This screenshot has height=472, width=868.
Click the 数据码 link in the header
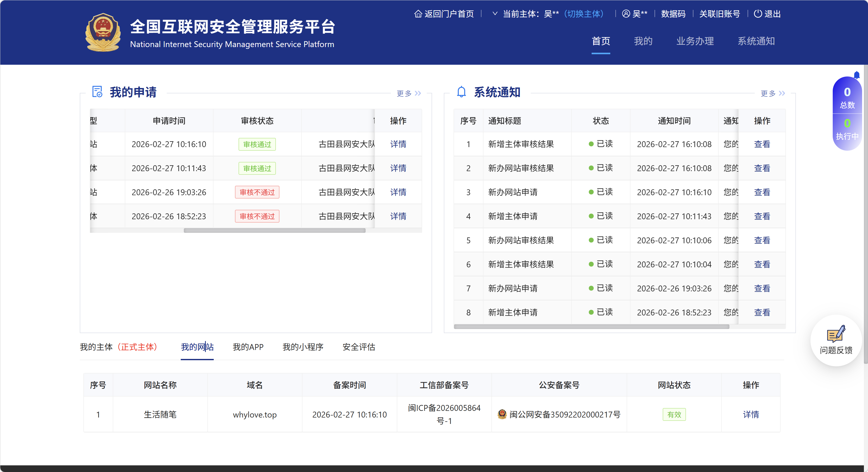(x=673, y=14)
